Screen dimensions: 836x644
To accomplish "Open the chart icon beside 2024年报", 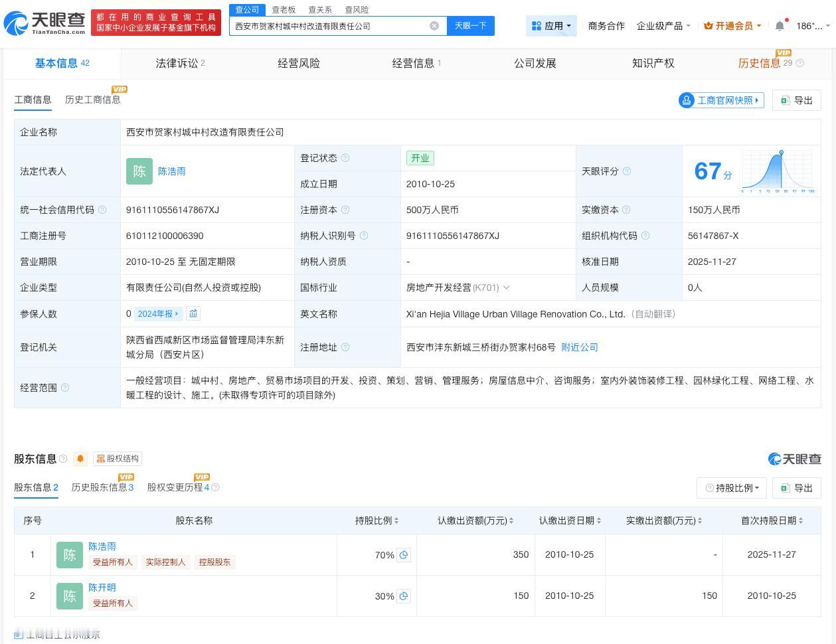I will coord(193,313).
